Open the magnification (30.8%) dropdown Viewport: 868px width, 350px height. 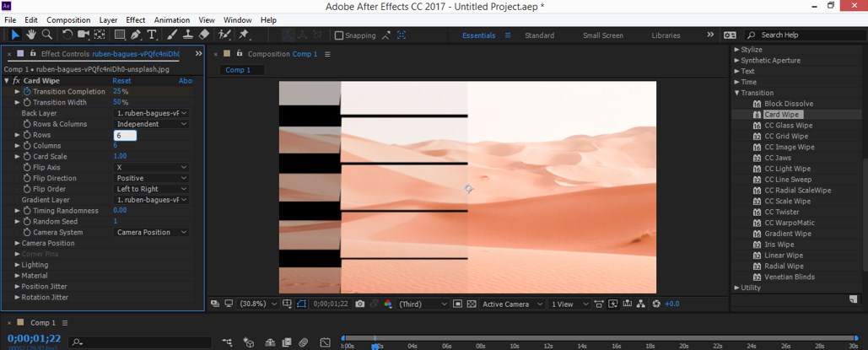tap(258, 304)
